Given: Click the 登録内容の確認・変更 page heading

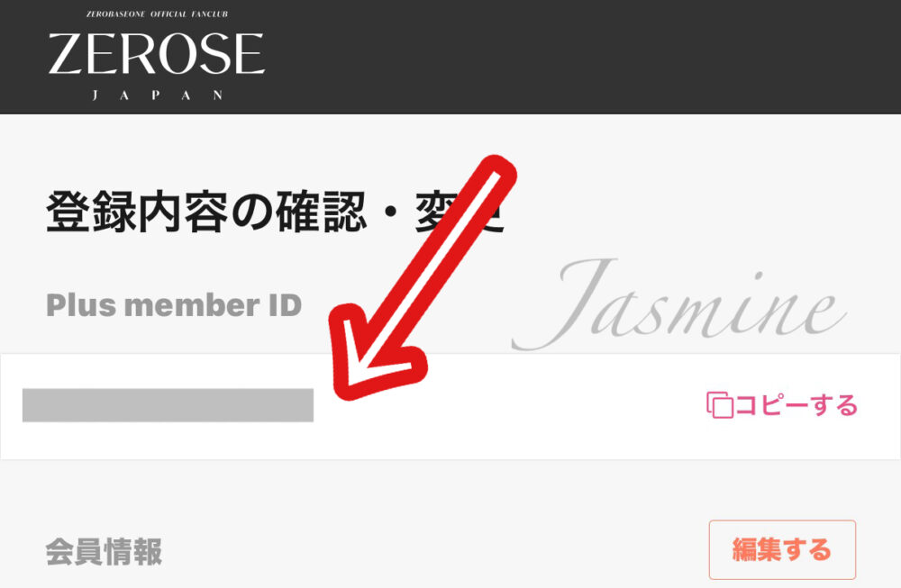Looking at the screenshot, I should pos(275,212).
